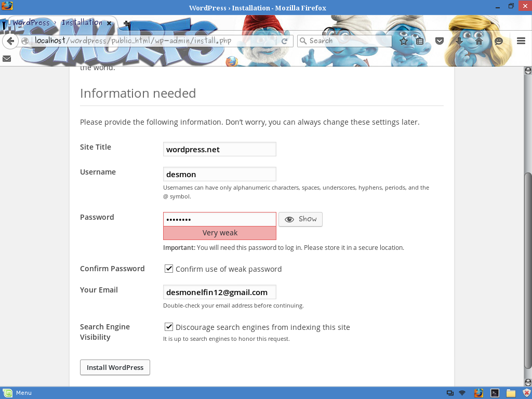Click the scrollbar down arrow
532x399 pixels.
point(528,382)
